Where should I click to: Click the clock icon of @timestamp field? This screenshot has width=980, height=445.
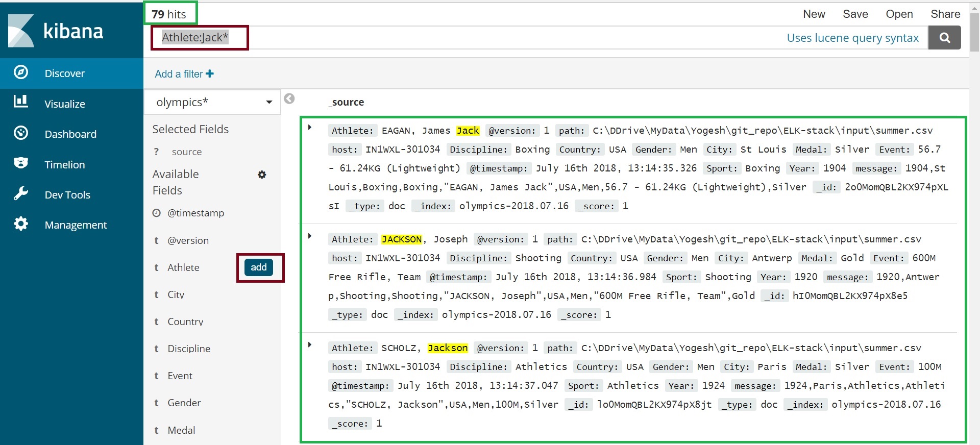156,213
